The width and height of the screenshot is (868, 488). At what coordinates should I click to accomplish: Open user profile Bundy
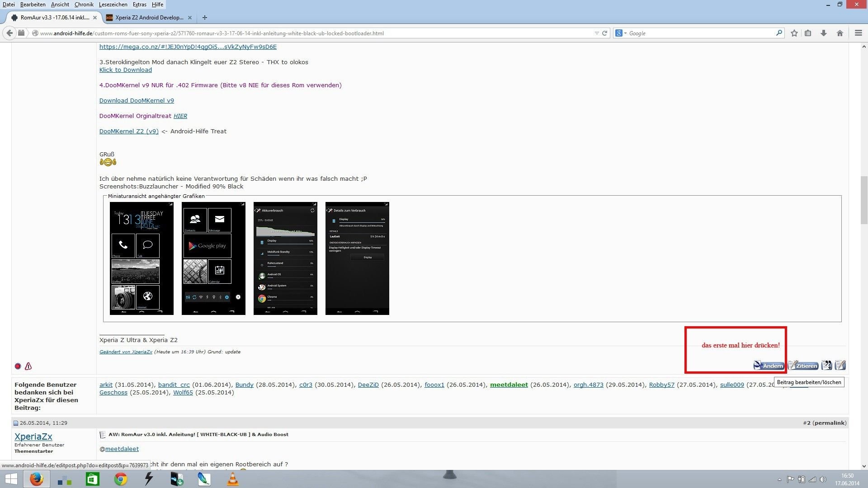[x=244, y=385]
